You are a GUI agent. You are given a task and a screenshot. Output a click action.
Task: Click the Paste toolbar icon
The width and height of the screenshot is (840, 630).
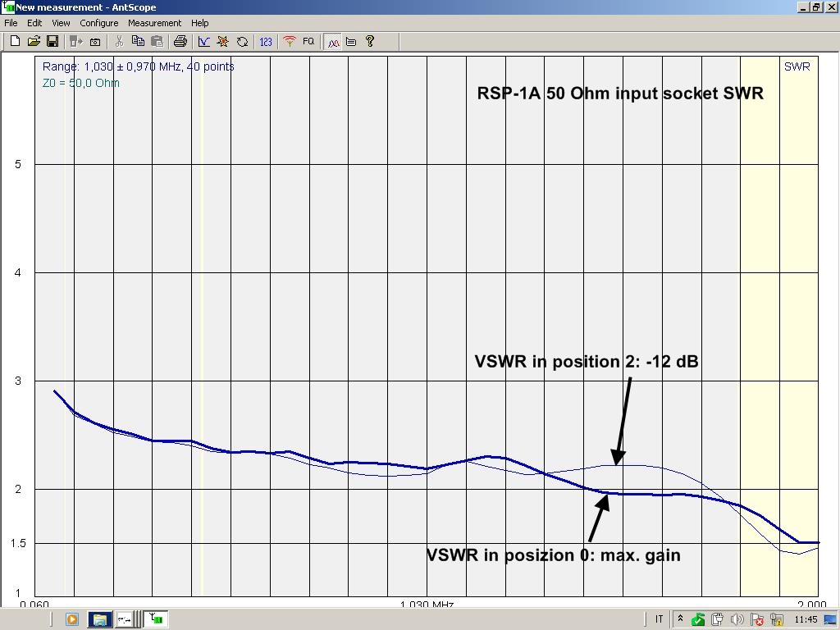pyautogui.click(x=157, y=41)
